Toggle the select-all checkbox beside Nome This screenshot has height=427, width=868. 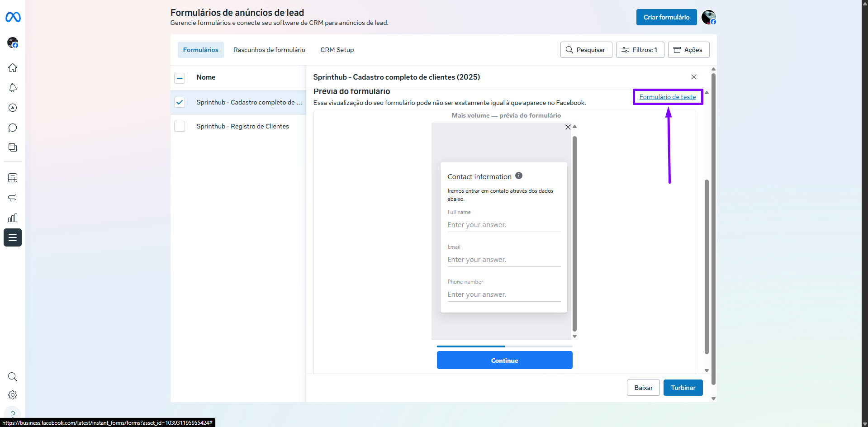point(180,78)
